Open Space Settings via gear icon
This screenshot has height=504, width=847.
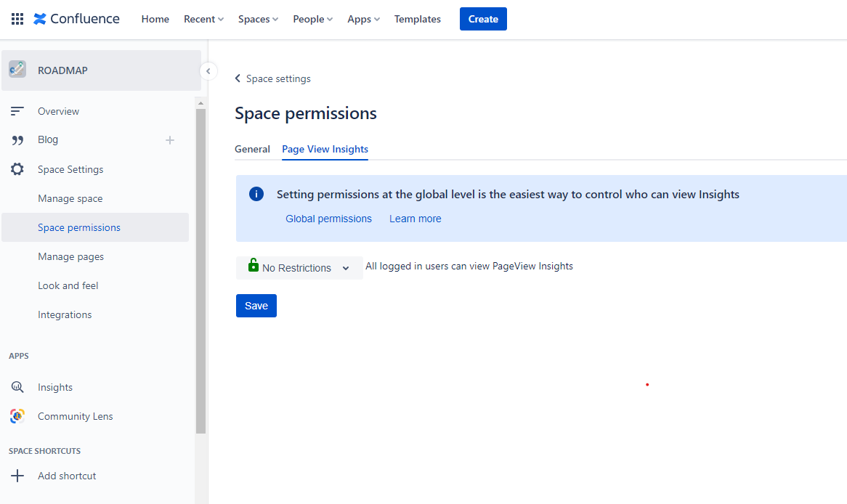(18, 168)
